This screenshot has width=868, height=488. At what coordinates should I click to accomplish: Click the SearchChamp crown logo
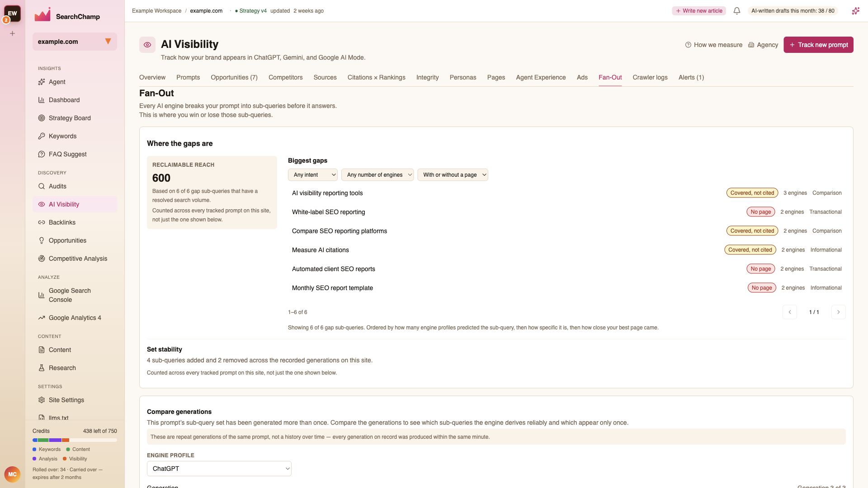42,15
